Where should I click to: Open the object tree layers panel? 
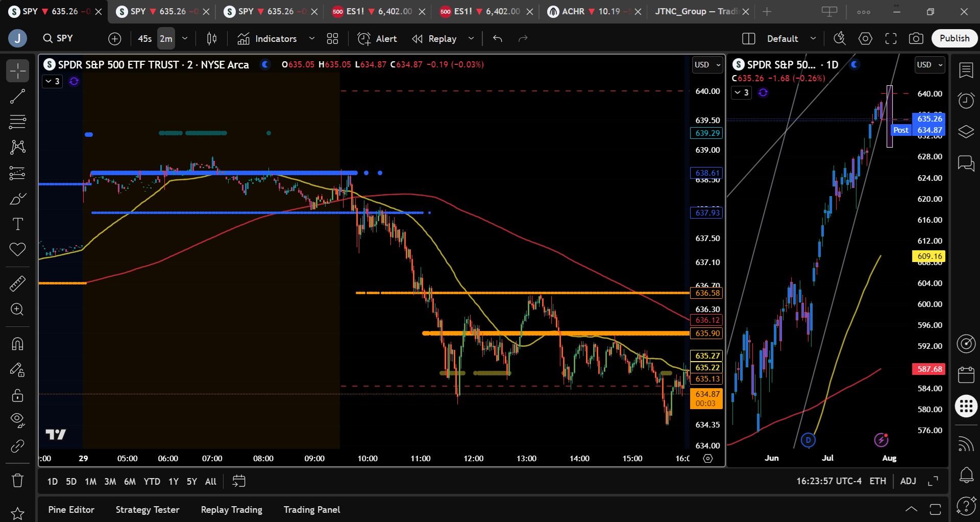click(x=966, y=132)
